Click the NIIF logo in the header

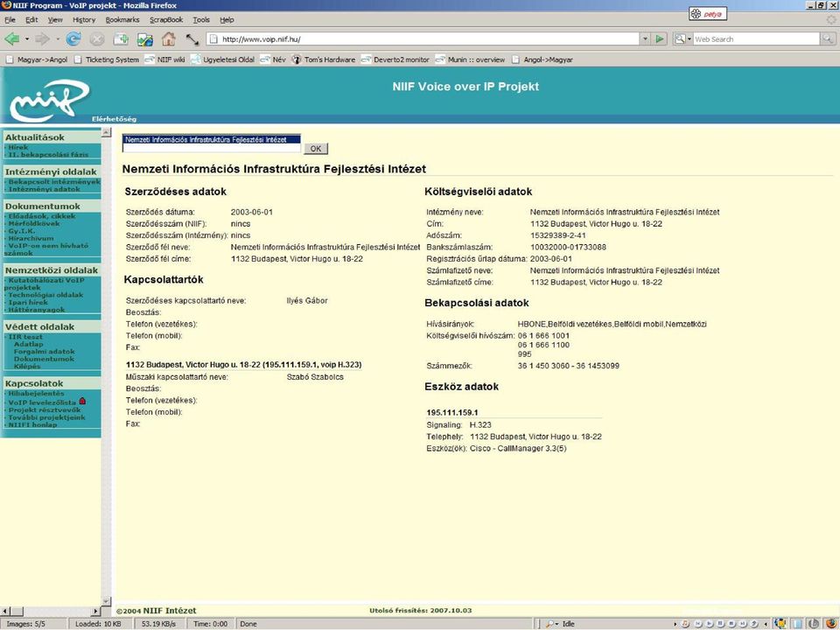click(49, 101)
